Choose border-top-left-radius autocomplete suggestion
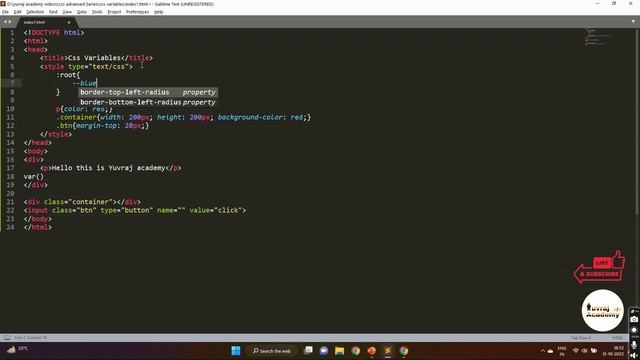Image resolution: width=640 pixels, height=360 pixels. click(x=148, y=92)
